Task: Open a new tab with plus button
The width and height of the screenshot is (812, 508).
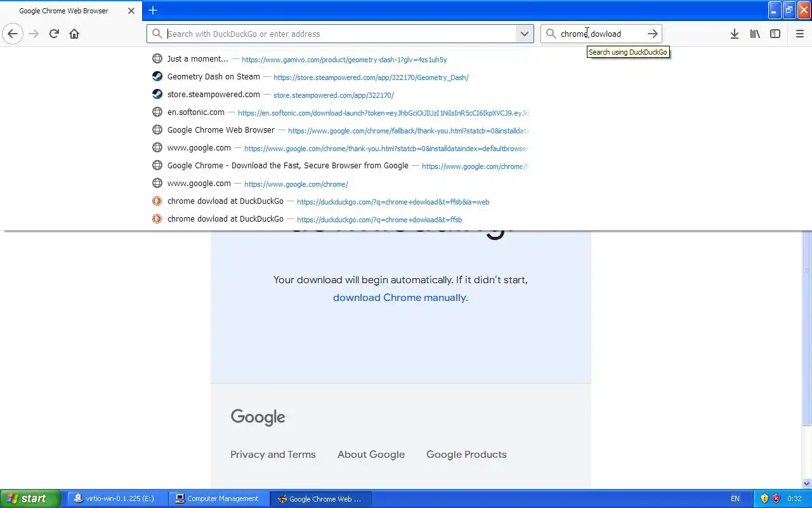Action: tap(152, 10)
